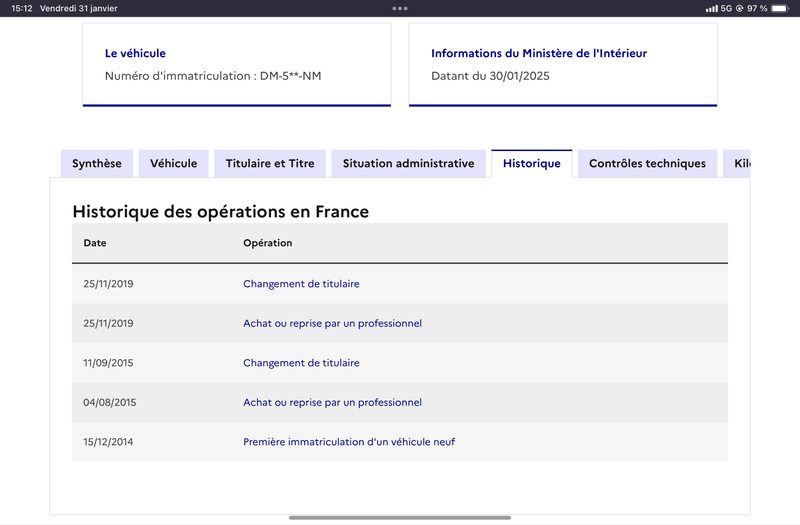800x525 pixels.
Task: Select the Historique tab
Action: [x=532, y=163]
